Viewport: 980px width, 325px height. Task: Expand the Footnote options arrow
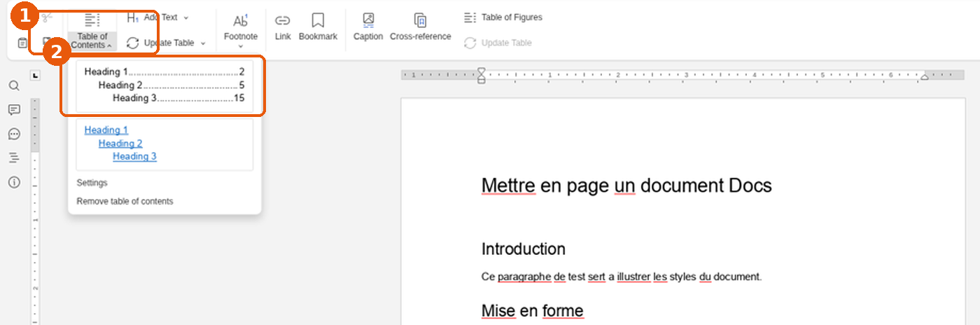(241, 47)
